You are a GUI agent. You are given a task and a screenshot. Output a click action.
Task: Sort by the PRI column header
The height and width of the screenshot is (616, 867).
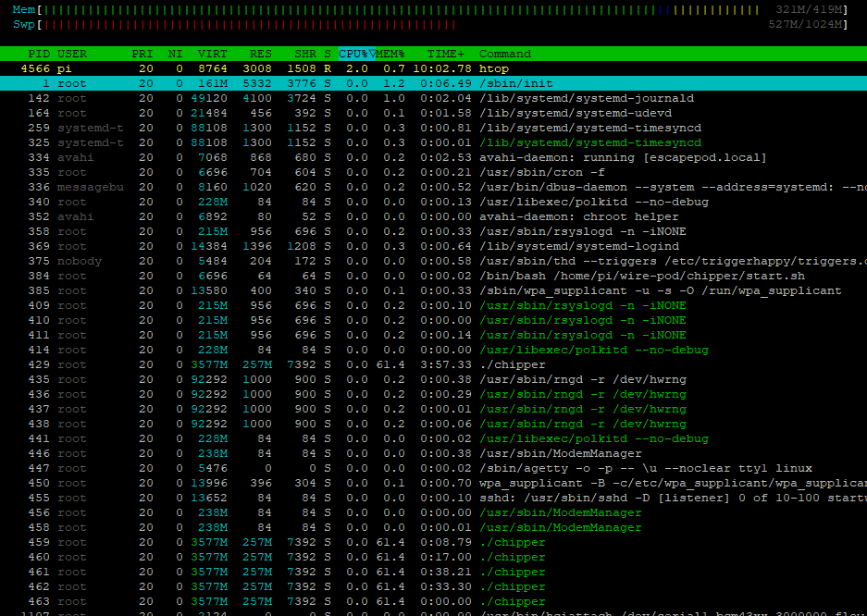[142, 53]
